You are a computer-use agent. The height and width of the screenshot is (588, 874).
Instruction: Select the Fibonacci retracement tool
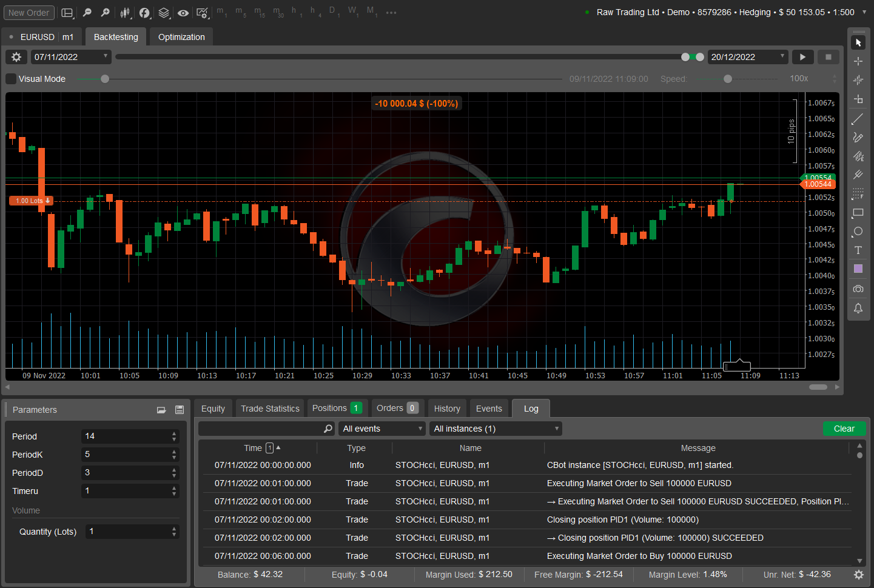pos(858,194)
